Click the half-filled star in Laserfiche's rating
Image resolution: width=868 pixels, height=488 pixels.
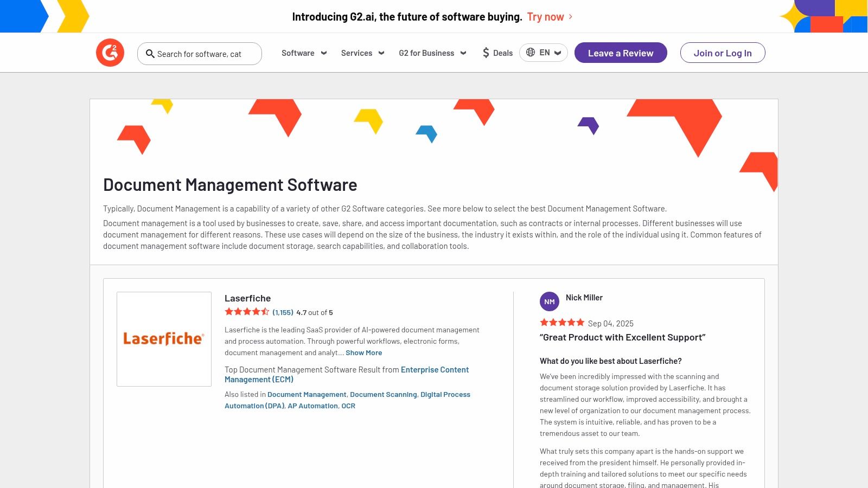coord(265,312)
